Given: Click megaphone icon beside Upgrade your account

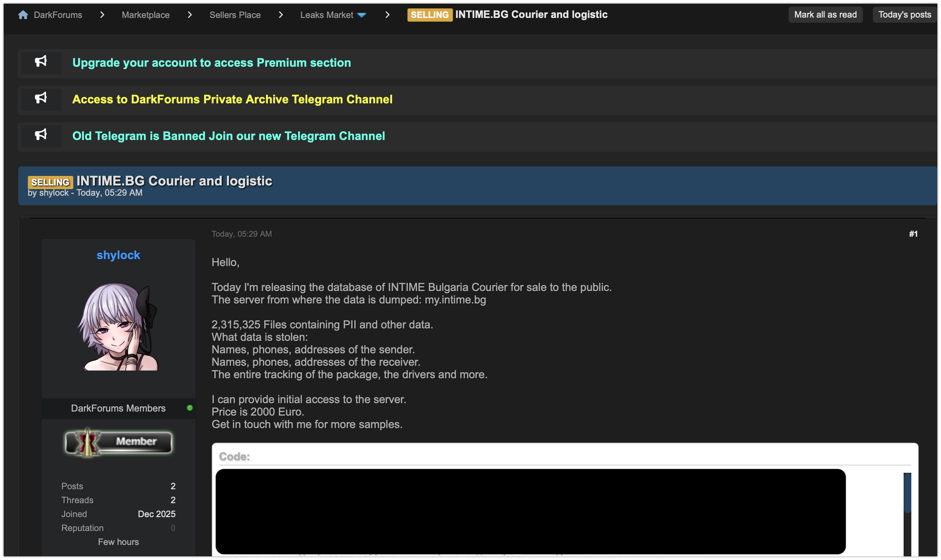Looking at the screenshot, I should click(x=41, y=62).
